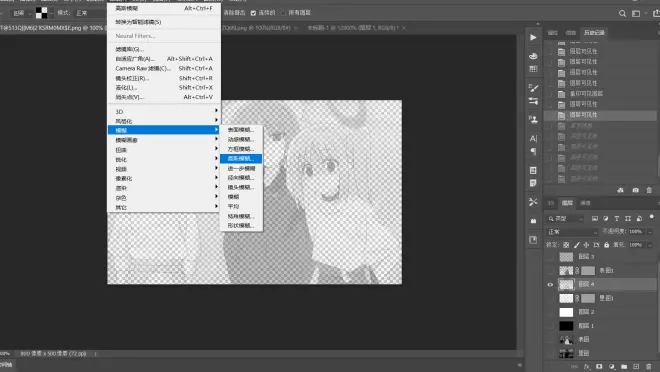The image size is (660, 372).
Task: Delete current state trash icon in History
Action: coord(649,190)
